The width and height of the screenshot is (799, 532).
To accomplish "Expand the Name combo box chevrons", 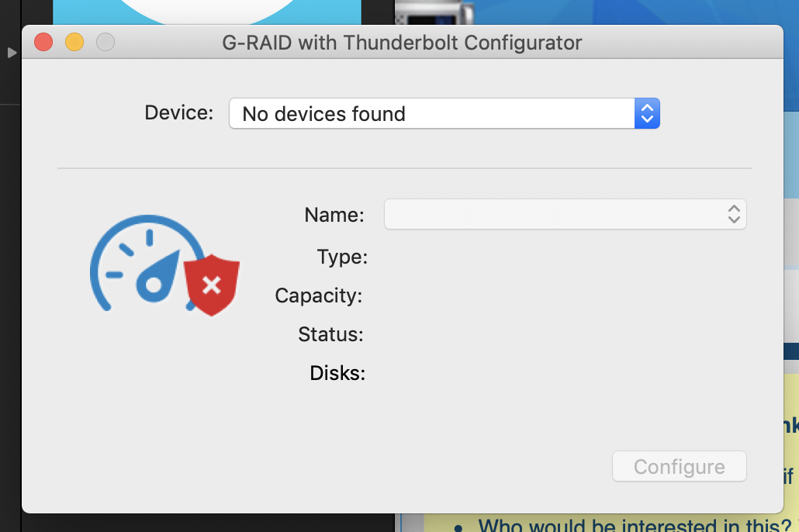I will point(734,215).
